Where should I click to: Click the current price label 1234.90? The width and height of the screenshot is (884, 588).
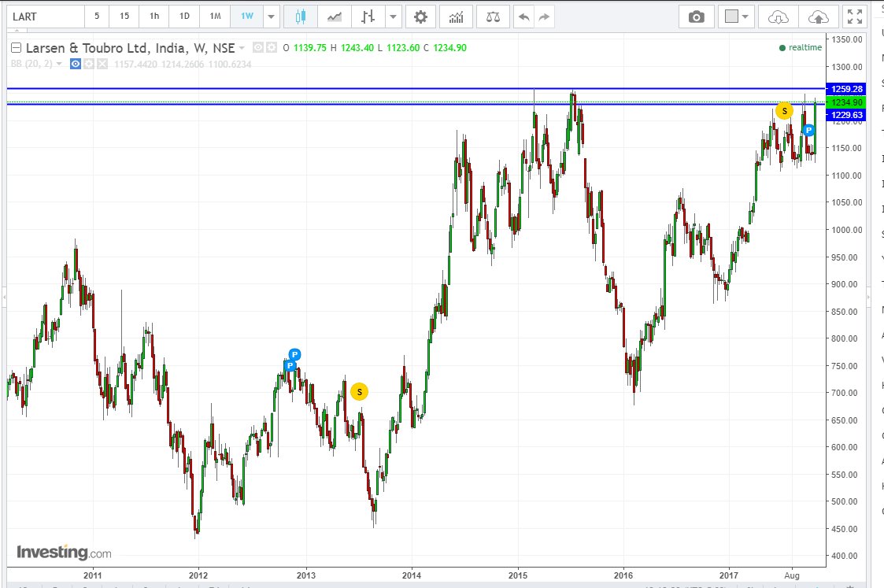point(845,102)
